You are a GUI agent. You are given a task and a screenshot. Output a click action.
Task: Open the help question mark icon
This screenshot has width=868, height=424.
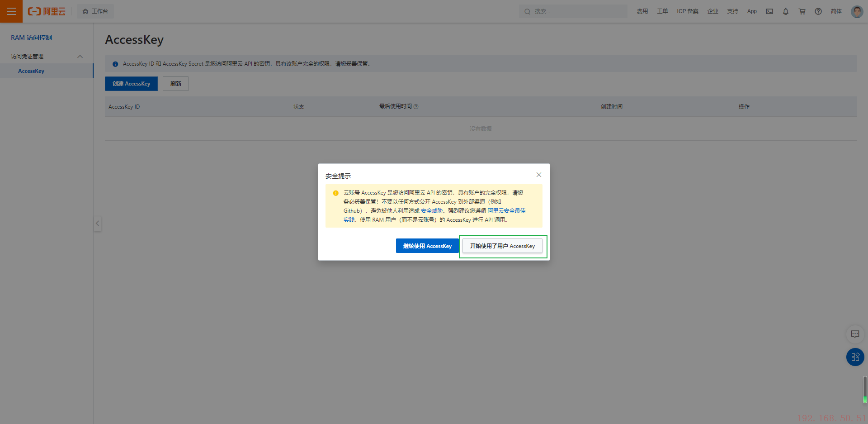[x=818, y=11]
